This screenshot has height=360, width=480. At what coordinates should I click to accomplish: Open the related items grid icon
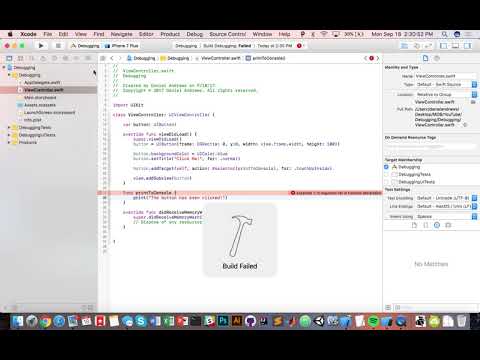coord(103,58)
